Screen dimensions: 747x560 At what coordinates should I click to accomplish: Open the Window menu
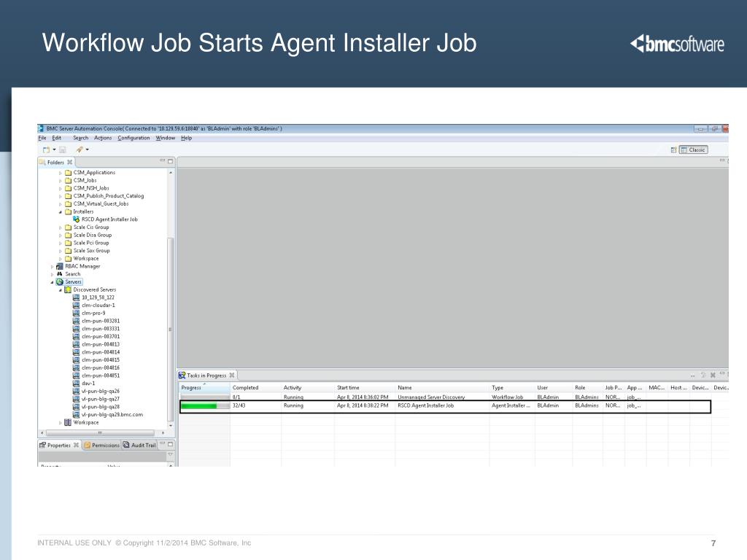pos(166,138)
